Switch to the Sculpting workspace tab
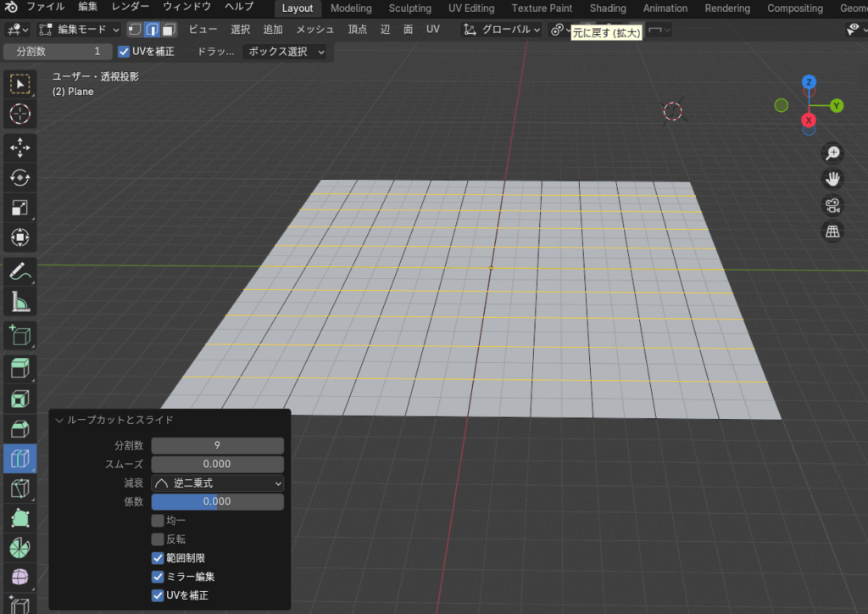The height and width of the screenshot is (614, 868). [x=409, y=8]
